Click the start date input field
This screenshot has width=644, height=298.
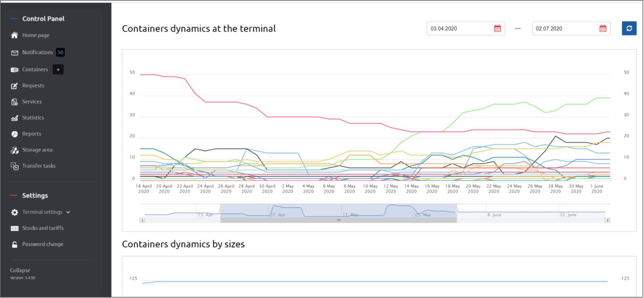tap(459, 28)
